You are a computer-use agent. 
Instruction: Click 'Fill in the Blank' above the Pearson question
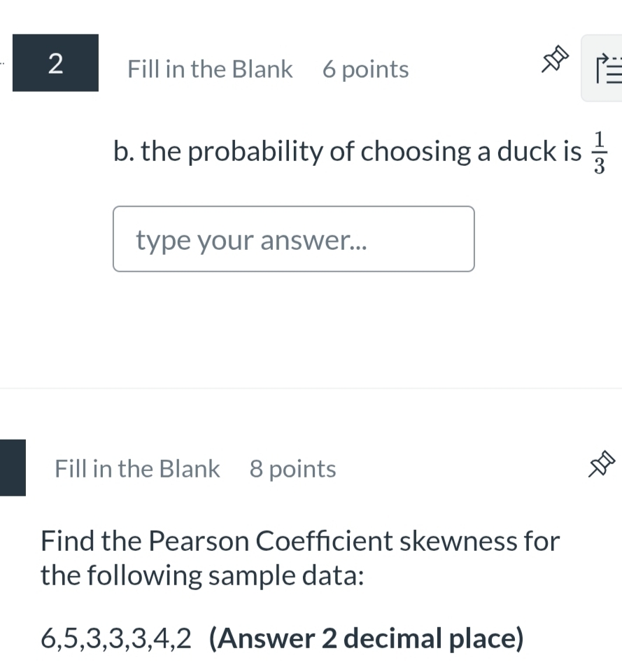[x=137, y=468]
